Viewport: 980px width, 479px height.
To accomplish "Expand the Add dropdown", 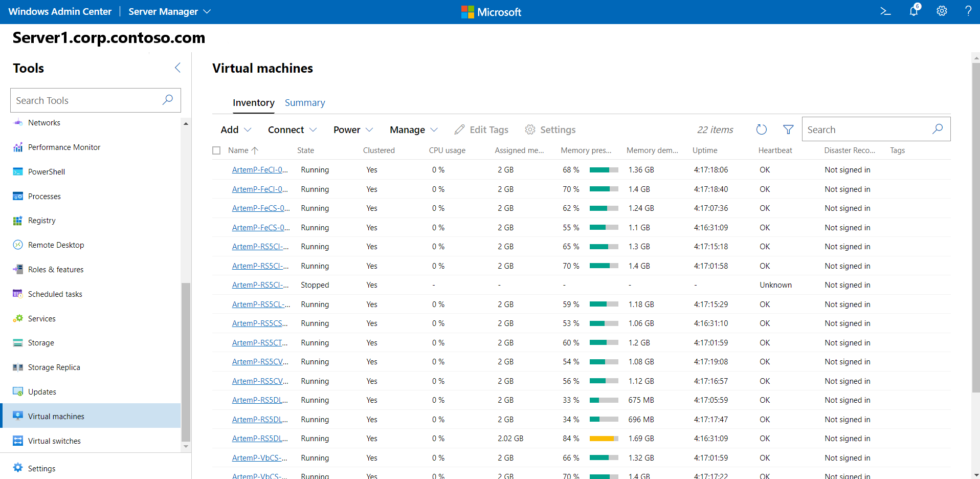I will [x=236, y=130].
